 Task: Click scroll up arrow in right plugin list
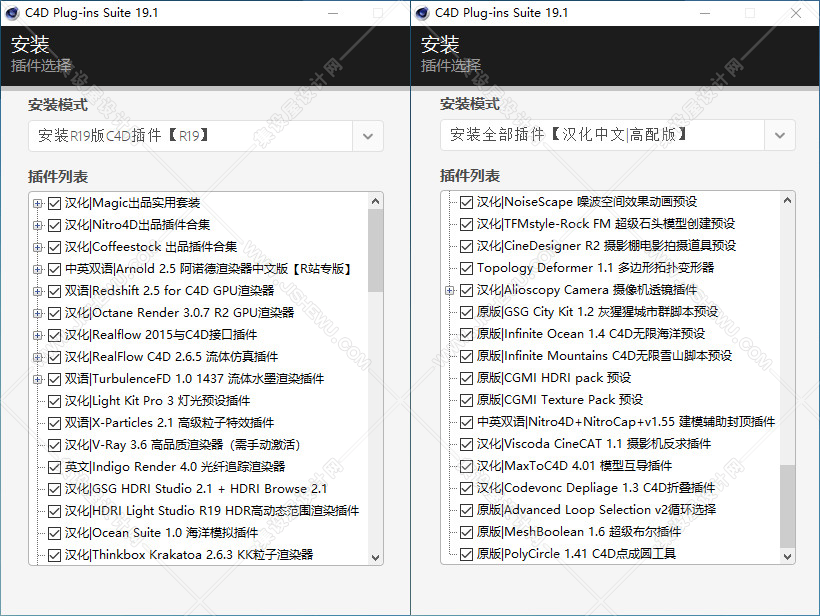click(787, 200)
